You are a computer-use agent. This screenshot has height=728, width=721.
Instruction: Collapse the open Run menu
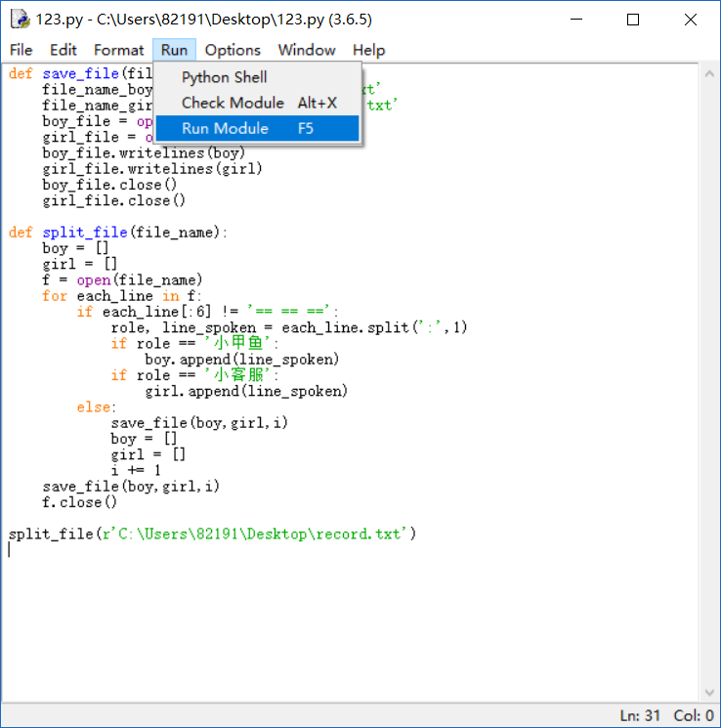[175, 50]
